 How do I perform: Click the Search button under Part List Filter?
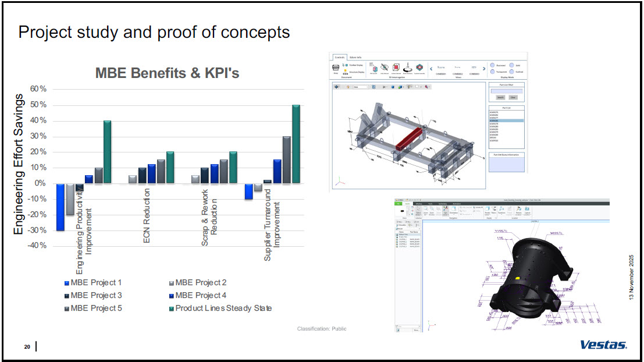[x=500, y=97]
